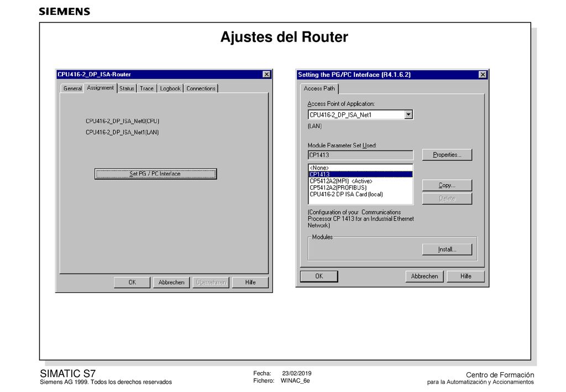Viewport: 566px width, 392px height.
Task: Go to the Connections tab
Action: pos(201,88)
